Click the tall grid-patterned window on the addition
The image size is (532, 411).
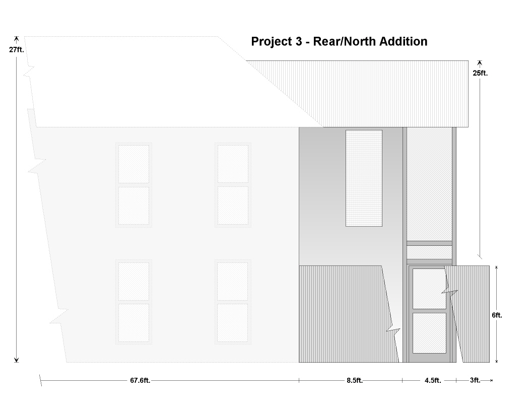[x=364, y=178]
